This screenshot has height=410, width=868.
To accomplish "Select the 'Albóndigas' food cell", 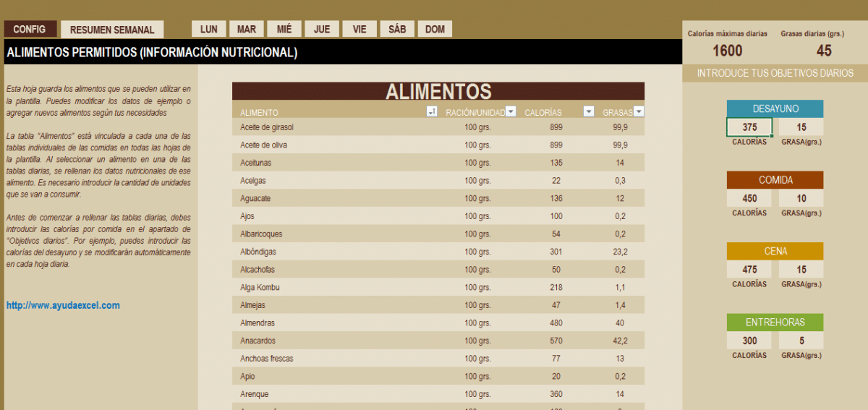I will coord(258,252).
